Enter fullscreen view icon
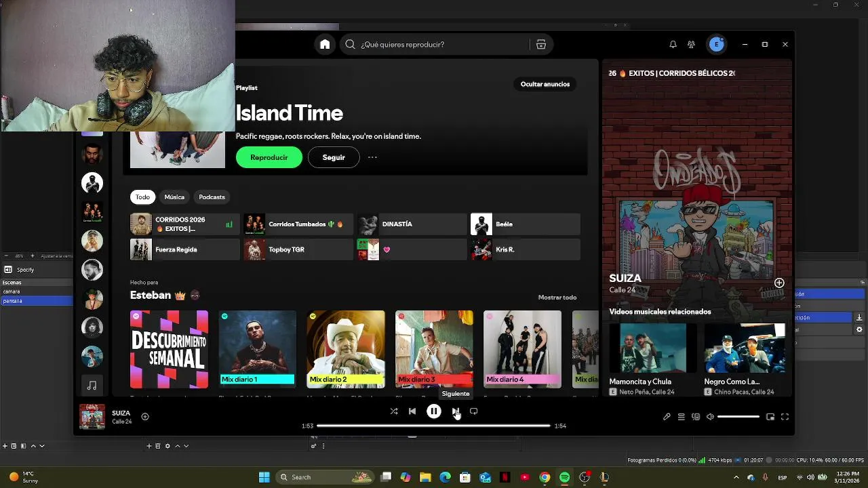The width and height of the screenshot is (868, 488). click(x=785, y=417)
